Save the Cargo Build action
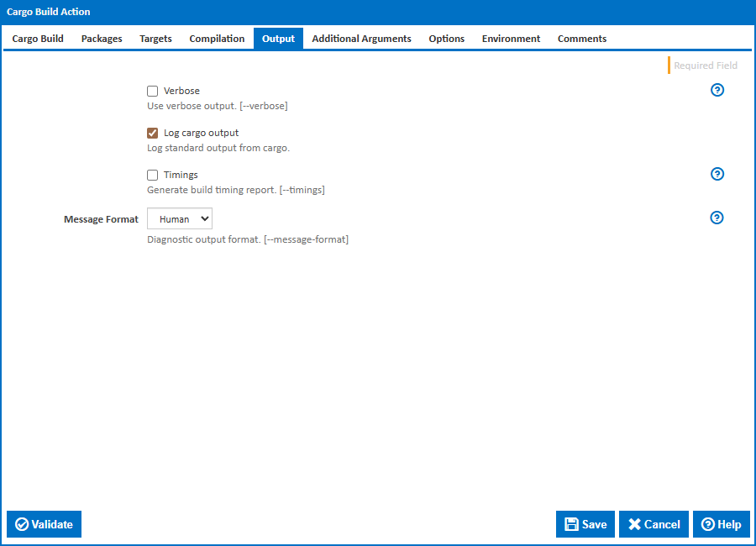The height and width of the screenshot is (546, 756). click(585, 524)
